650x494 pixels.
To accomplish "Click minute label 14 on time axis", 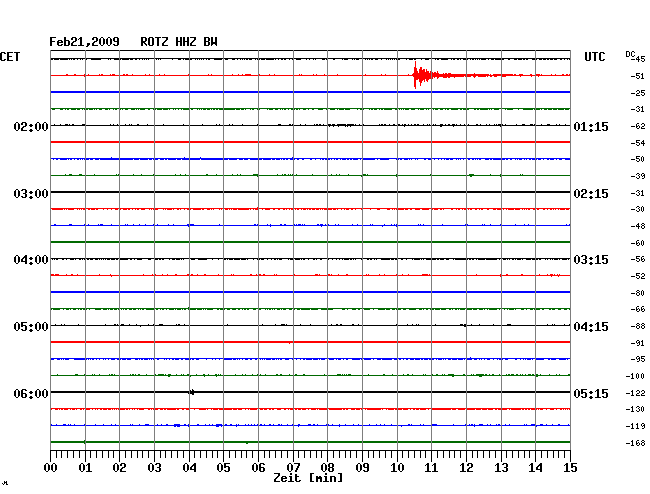I will (535, 468).
